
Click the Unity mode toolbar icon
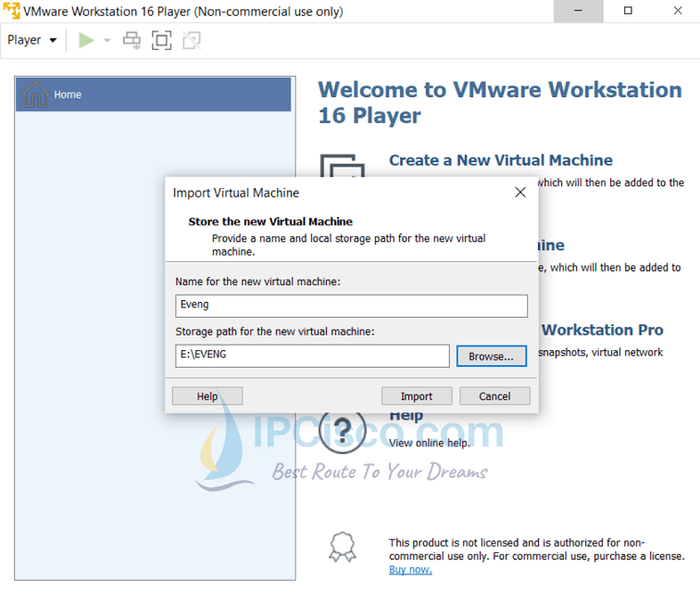click(x=192, y=40)
